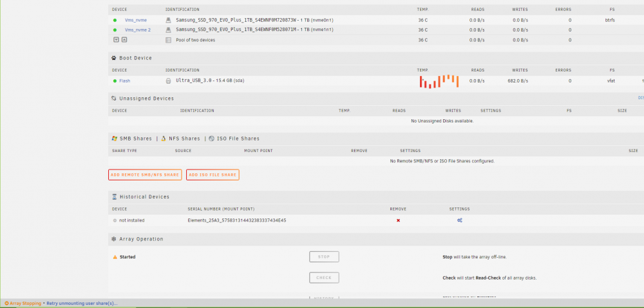
Task: Click the SMB Shares Windows icon
Action: click(115, 139)
